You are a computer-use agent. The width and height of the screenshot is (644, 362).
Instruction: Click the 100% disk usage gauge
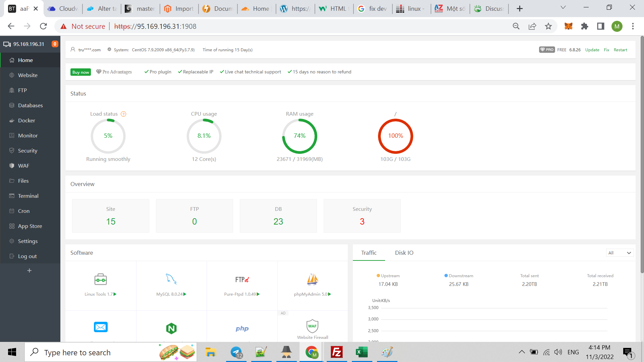395,136
